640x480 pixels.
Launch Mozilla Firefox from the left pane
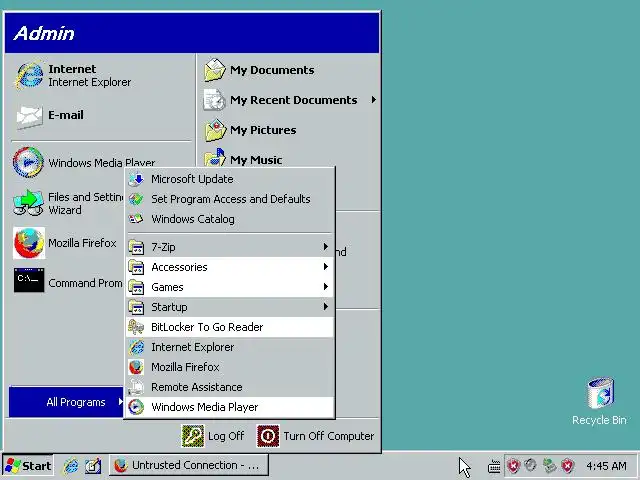pyautogui.click(x=65, y=243)
